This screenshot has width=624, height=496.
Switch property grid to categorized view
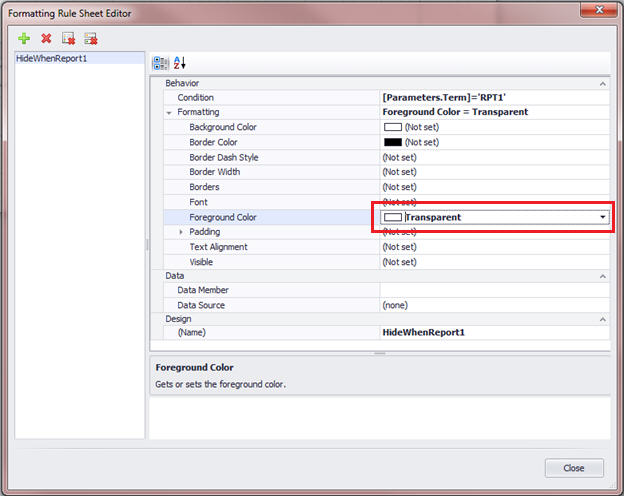tap(161, 62)
